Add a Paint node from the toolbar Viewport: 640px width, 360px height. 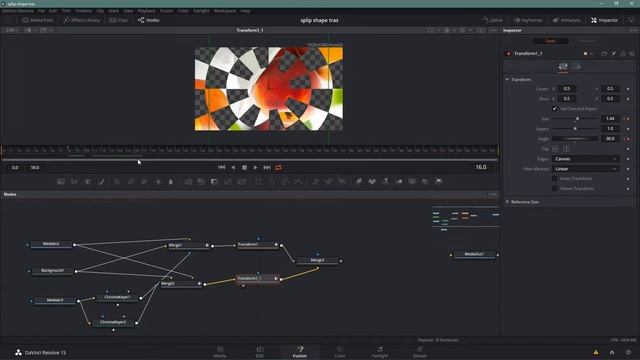(x=101, y=181)
